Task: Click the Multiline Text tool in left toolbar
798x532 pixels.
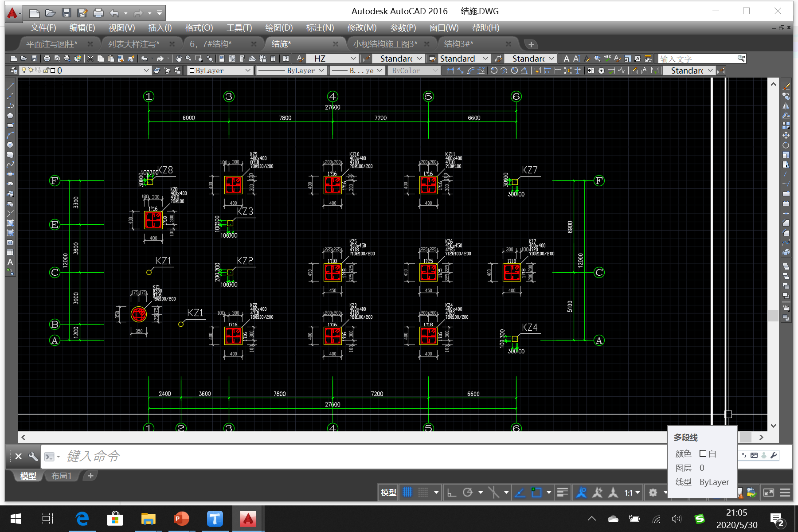Action: point(10,262)
